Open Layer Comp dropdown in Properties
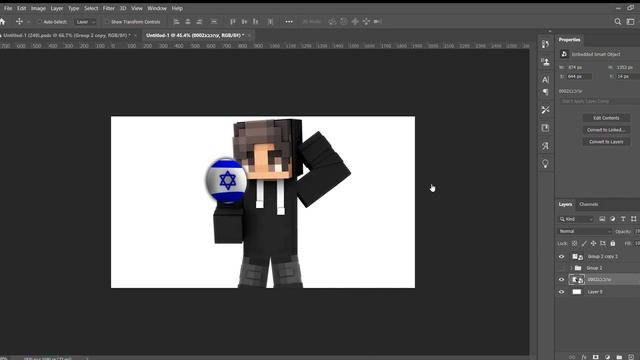Viewport: 640px width, 360px height. 599,101
